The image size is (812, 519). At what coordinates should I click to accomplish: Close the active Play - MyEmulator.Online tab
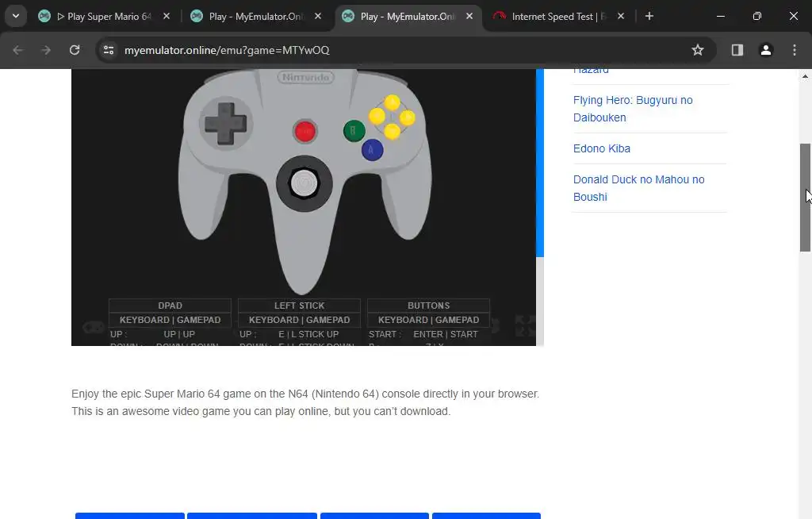(x=469, y=16)
